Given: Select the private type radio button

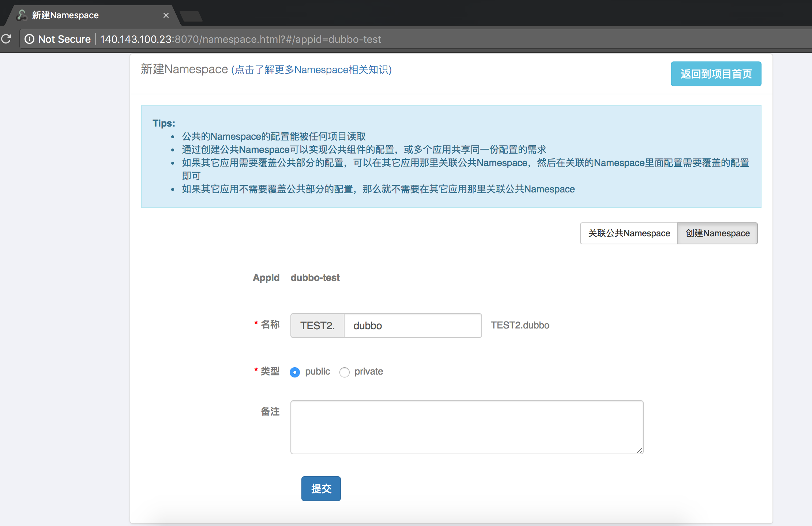Looking at the screenshot, I should pos(344,372).
